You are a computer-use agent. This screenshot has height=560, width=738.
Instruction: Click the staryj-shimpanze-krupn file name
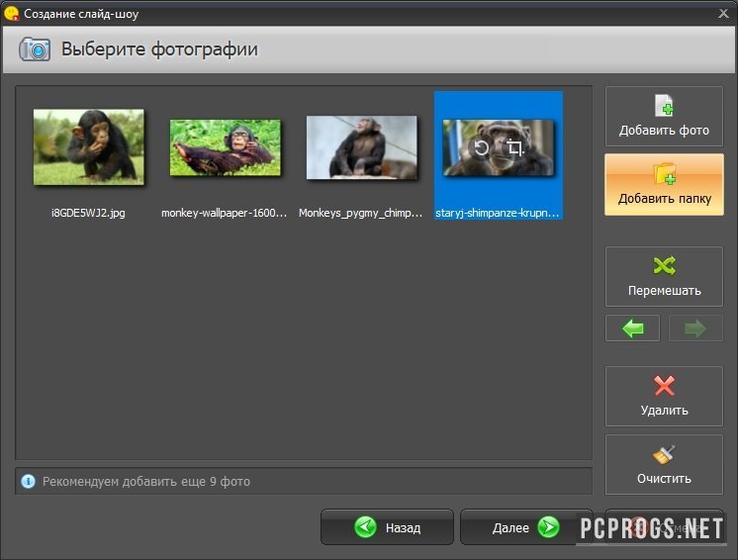tap(497, 213)
